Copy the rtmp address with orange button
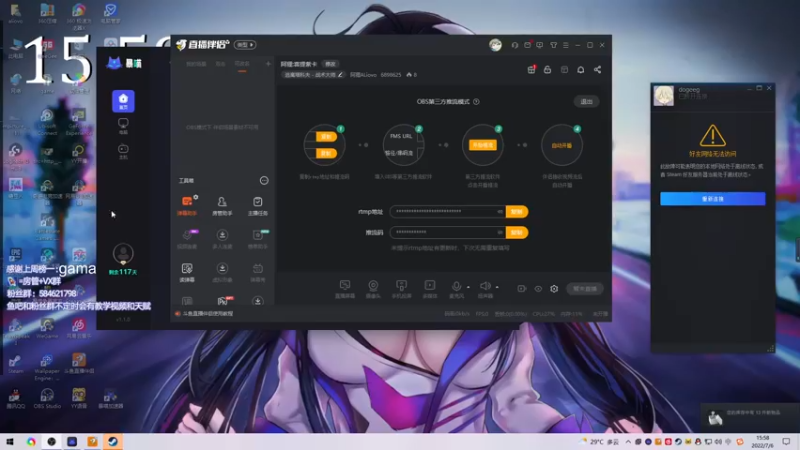 [517, 212]
